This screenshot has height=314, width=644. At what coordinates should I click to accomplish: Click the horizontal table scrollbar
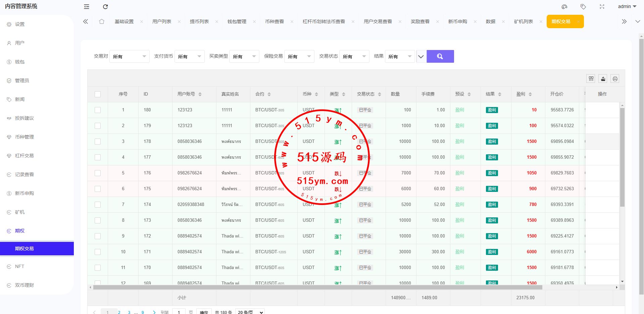(x=317, y=287)
